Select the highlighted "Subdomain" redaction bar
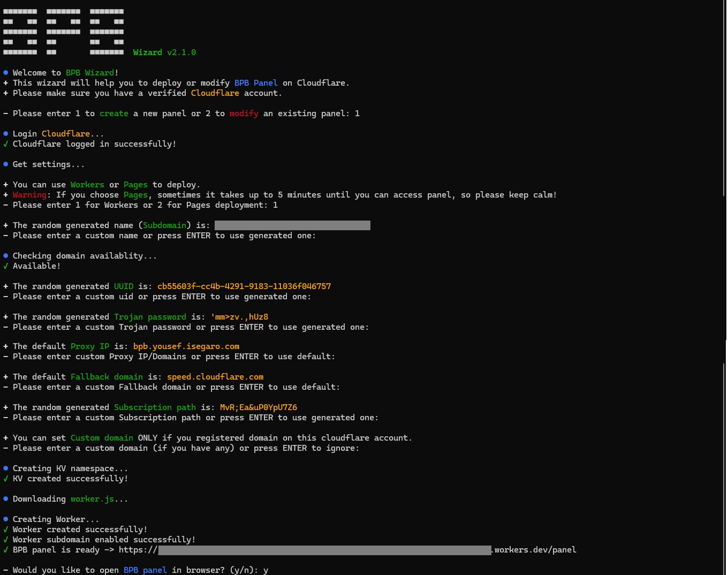The width and height of the screenshot is (728, 575). pyautogui.click(x=292, y=225)
